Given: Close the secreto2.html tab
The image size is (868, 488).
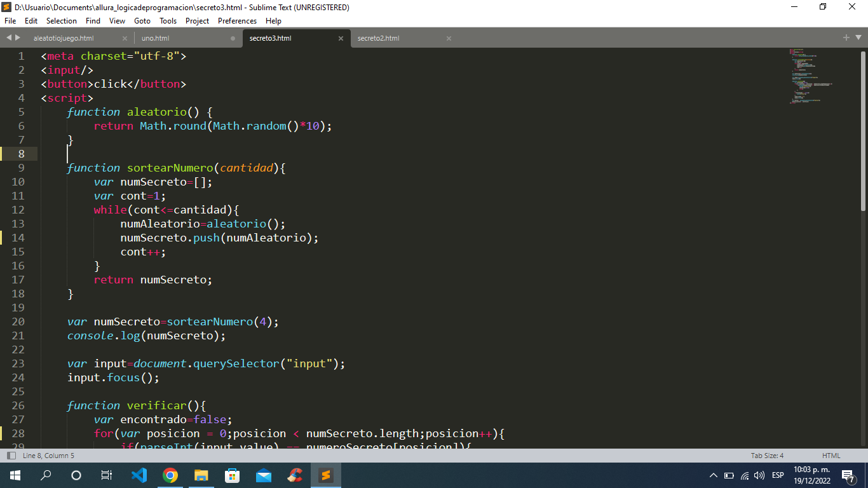Looking at the screenshot, I should tap(449, 38).
